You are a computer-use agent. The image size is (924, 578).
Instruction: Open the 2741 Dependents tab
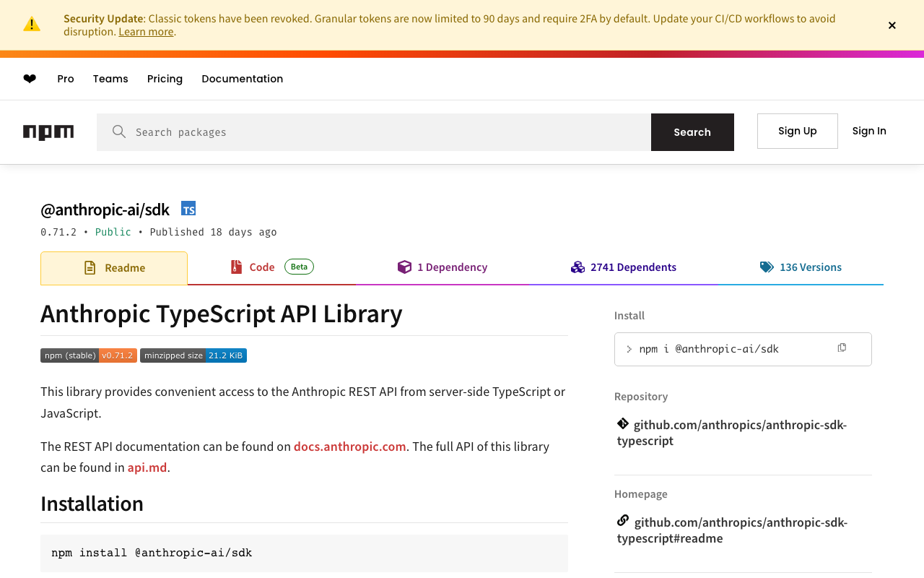(624, 267)
